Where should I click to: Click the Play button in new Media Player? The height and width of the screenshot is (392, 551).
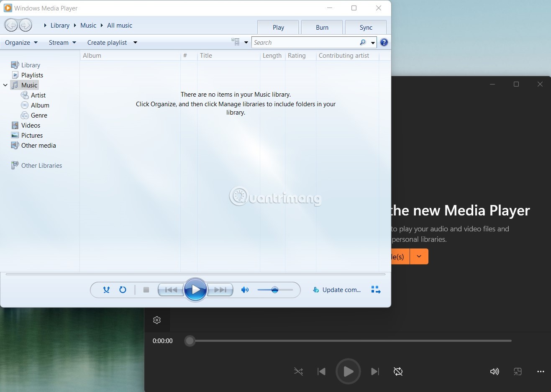pyautogui.click(x=348, y=371)
